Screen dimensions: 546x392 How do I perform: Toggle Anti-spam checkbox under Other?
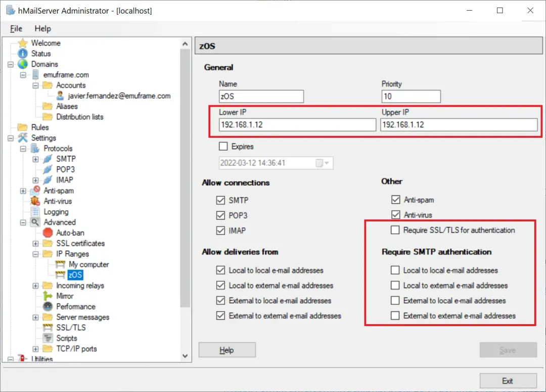coord(395,200)
